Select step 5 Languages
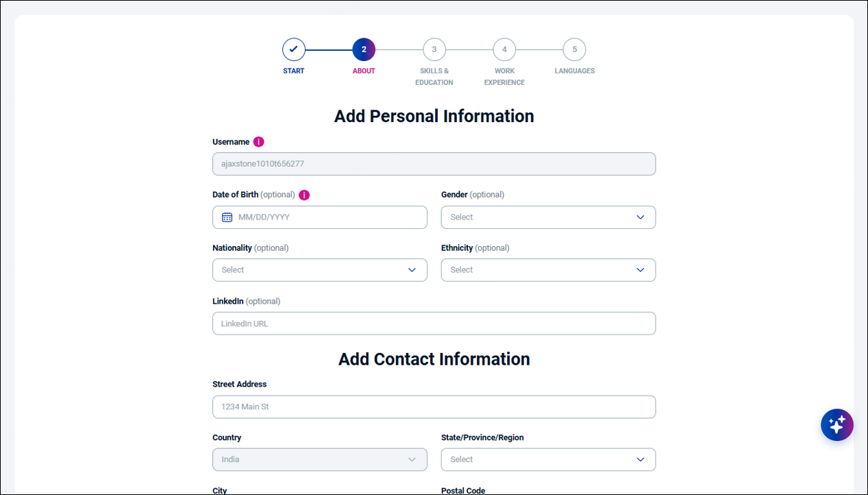Screen dimensions: 868x495 574,49
